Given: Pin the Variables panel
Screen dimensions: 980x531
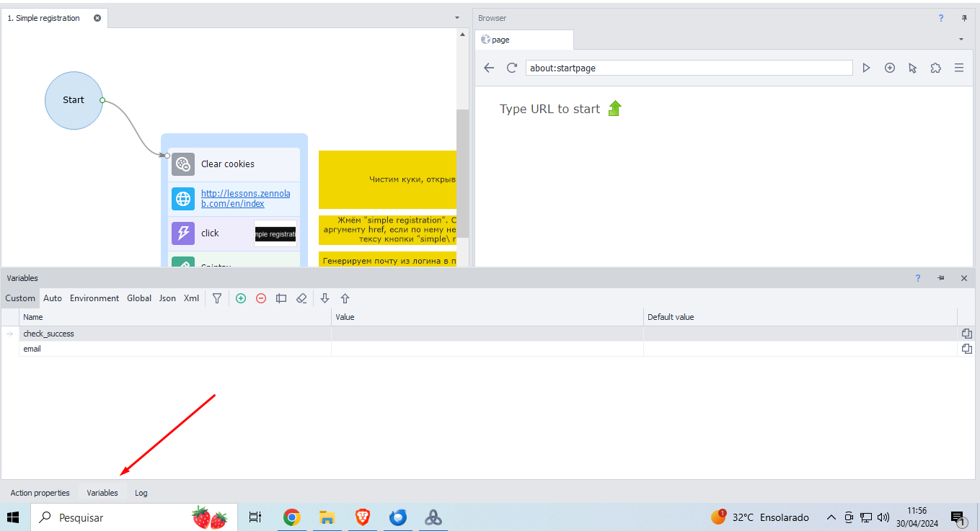Looking at the screenshot, I should pos(941,278).
